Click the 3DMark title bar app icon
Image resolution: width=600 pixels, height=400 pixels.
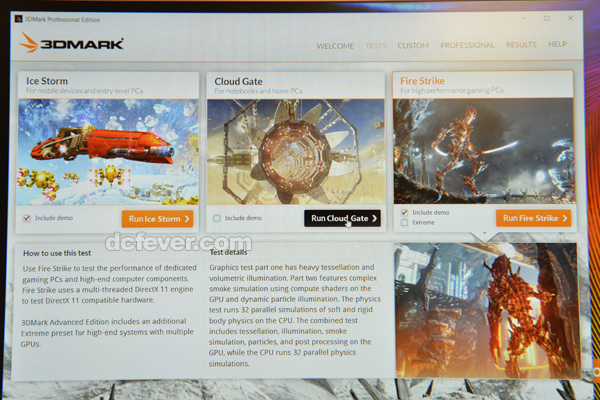click(x=18, y=19)
